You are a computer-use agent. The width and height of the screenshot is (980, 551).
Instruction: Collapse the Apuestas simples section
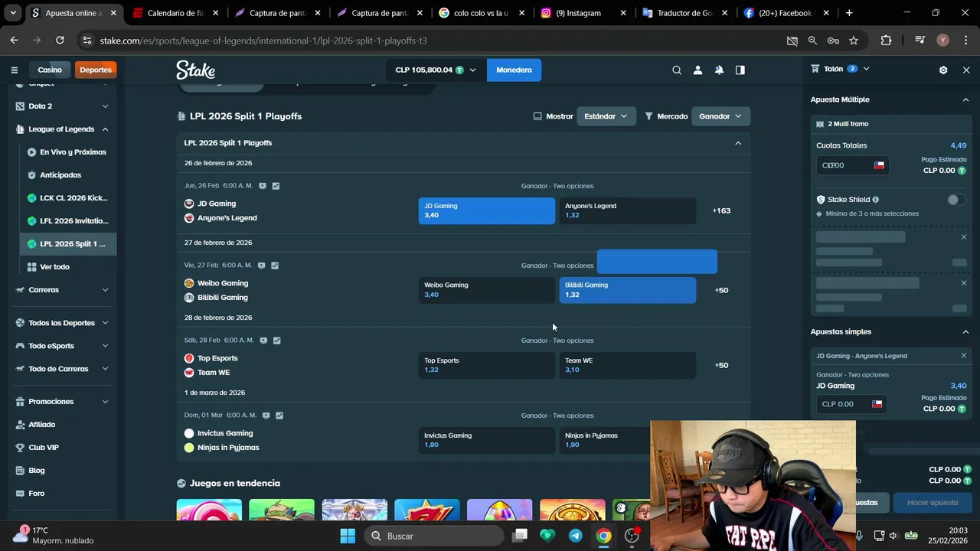point(965,332)
